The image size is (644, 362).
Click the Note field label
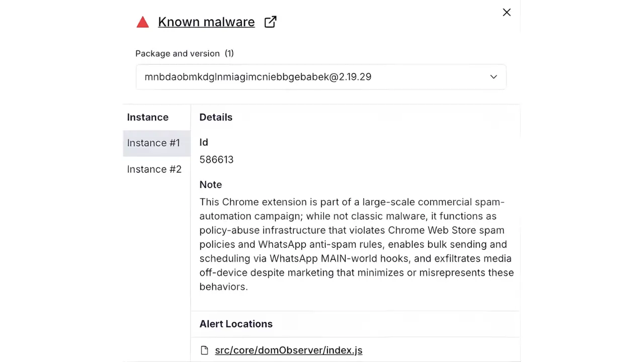coord(210,185)
